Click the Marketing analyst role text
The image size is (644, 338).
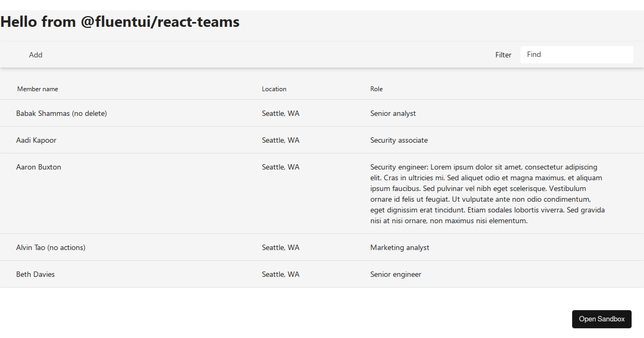pyautogui.click(x=399, y=247)
